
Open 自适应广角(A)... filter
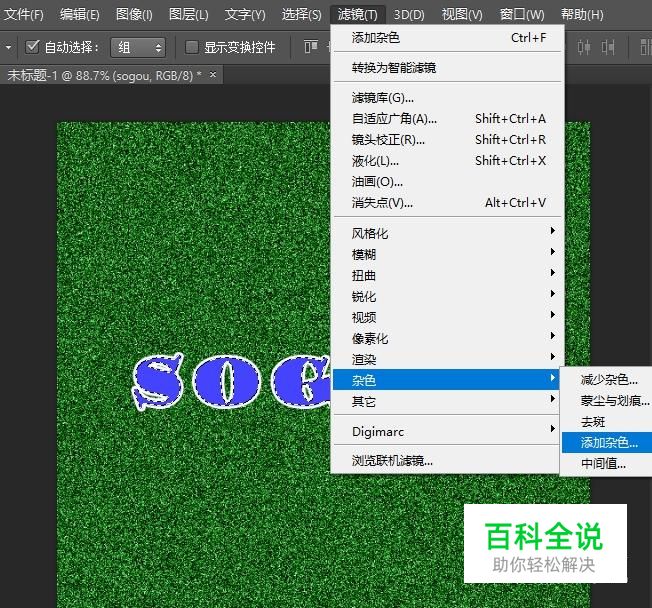447,119
